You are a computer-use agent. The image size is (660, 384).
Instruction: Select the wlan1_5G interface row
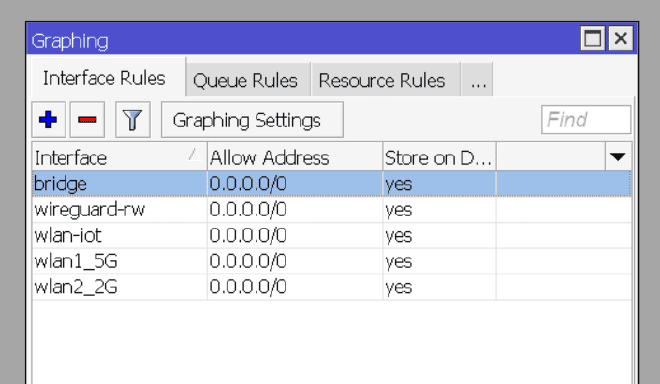point(332,261)
